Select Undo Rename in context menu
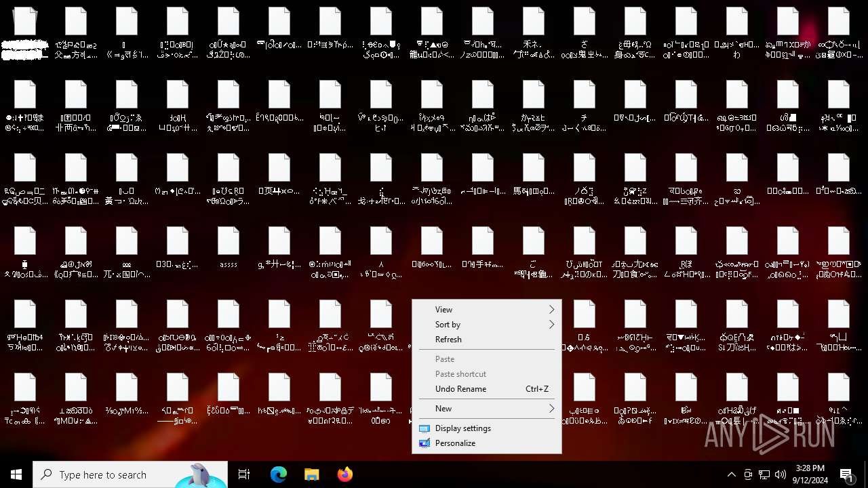 [487, 389]
